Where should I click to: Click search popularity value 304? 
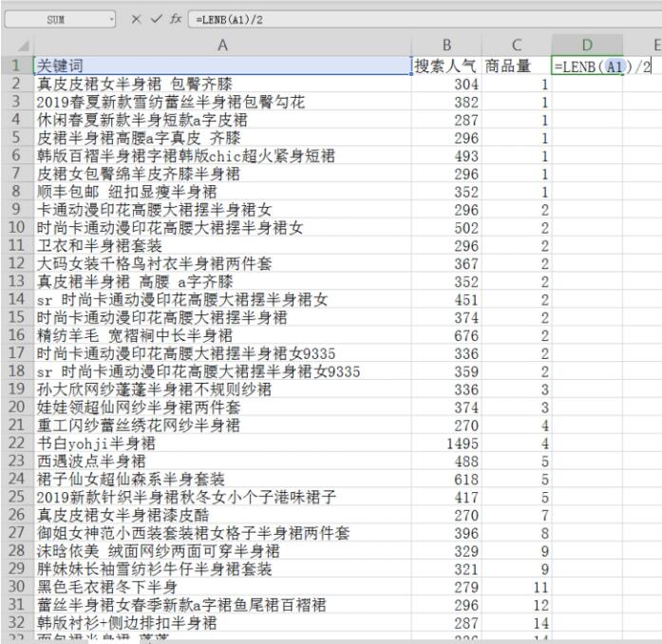click(x=446, y=84)
